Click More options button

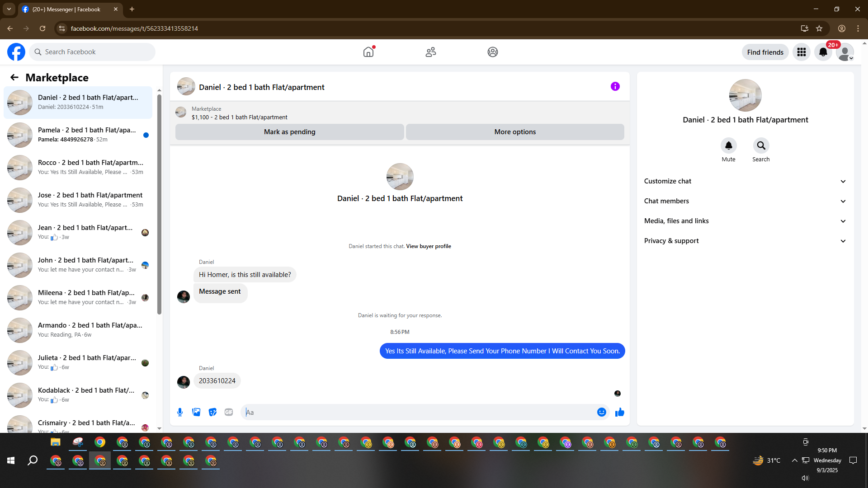[515, 132]
